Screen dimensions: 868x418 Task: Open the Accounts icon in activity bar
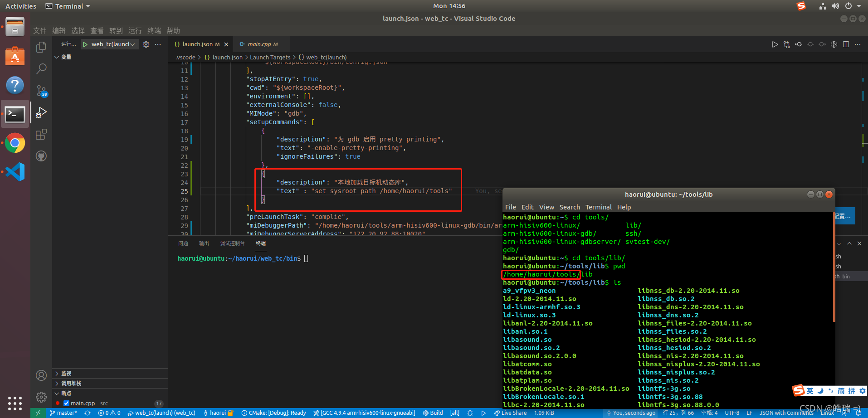[41, 375]
